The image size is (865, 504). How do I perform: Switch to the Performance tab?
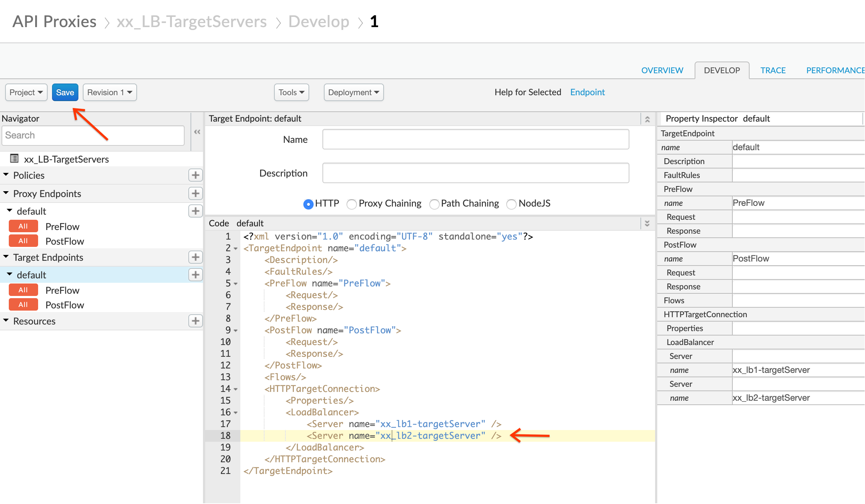pyautogui.click(x=835, y=70)
